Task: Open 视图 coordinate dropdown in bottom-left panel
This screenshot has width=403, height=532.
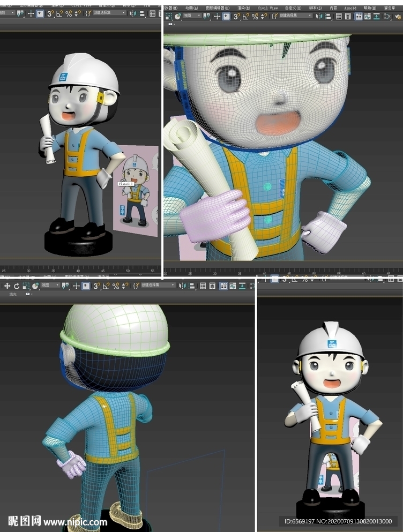Action: click(x=50, y=286)
